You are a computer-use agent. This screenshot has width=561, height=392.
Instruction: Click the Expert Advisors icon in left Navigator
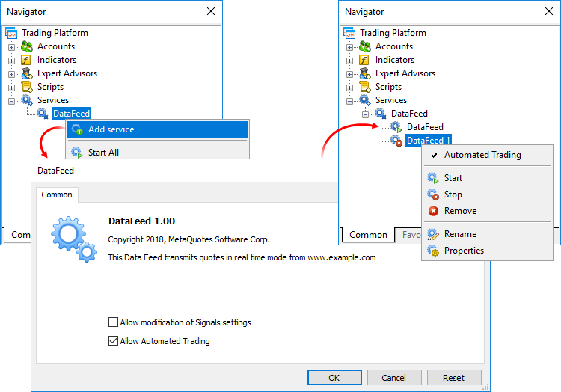(28, 73)
